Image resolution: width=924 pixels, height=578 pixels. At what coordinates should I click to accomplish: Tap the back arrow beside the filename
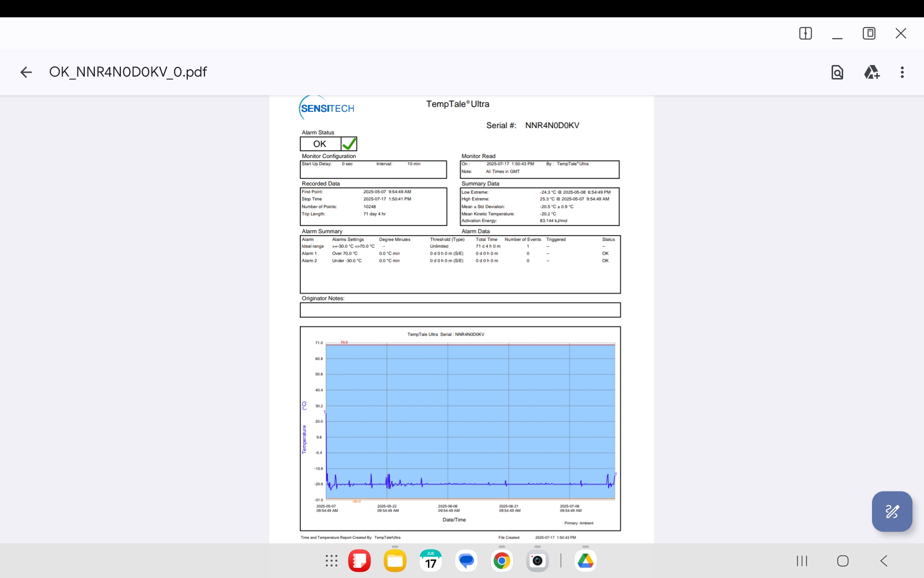pos(26,72)
